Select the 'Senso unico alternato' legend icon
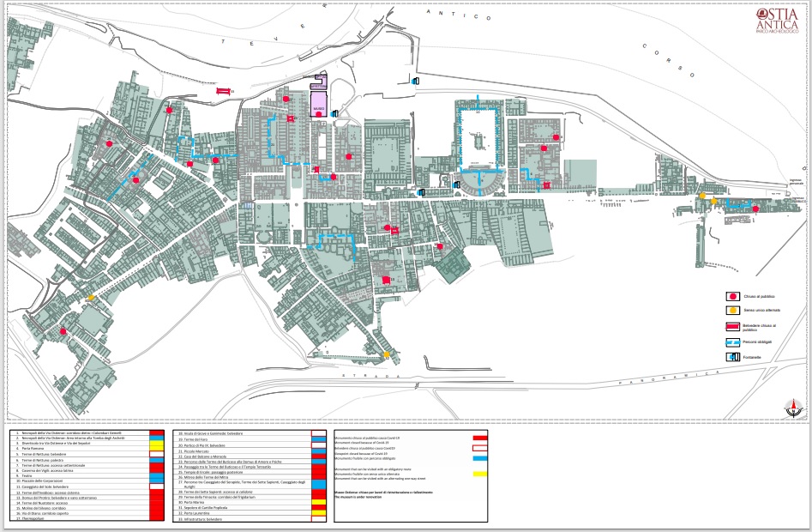Screen dimensions: 812x532 point(733,310)
